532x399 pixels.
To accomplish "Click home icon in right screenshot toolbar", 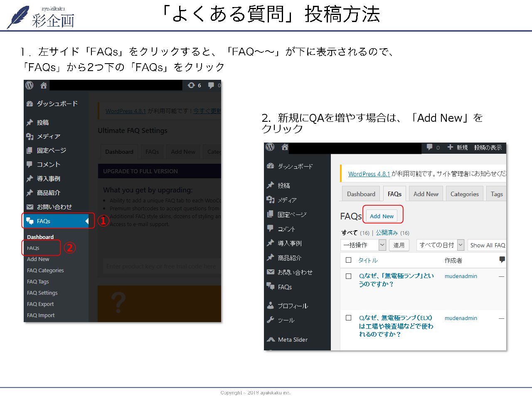I will (285, 147).
